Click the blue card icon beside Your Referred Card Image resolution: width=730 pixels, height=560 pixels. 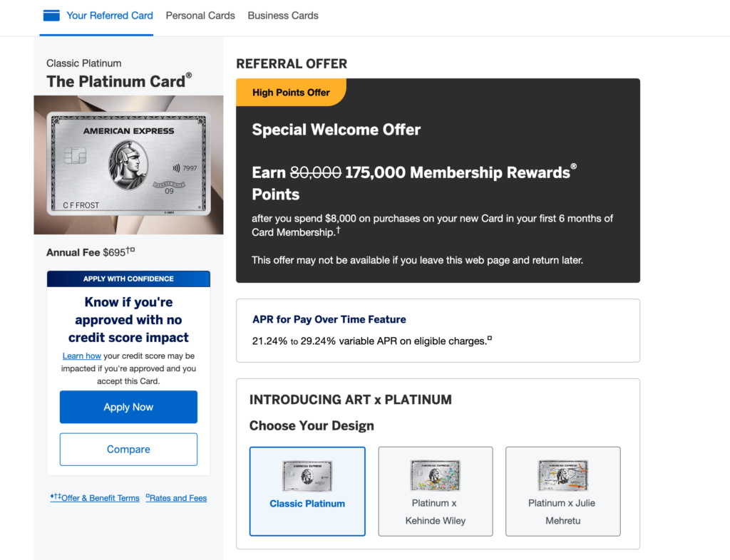click(50, 15)
